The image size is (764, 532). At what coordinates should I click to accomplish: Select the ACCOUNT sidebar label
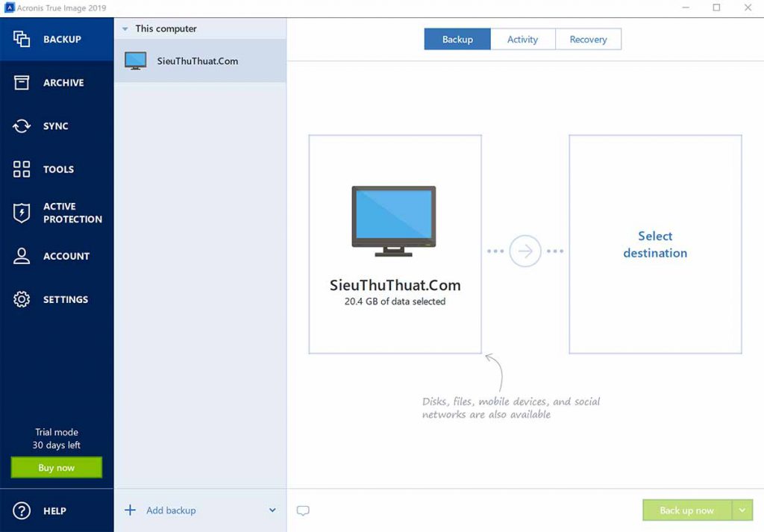pos(66,256)
